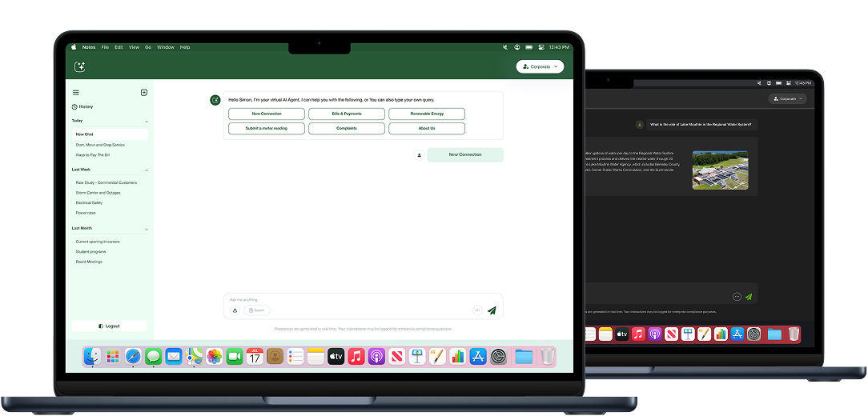Open the Storm Center and Outages chat
This screenshot has height=416, width=868.
click(x=98, y=193)
